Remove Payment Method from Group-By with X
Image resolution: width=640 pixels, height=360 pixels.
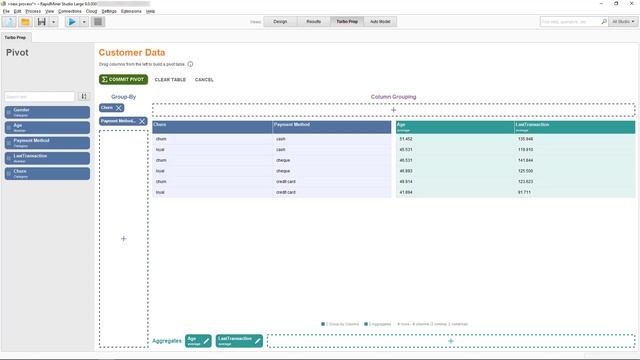142,121
